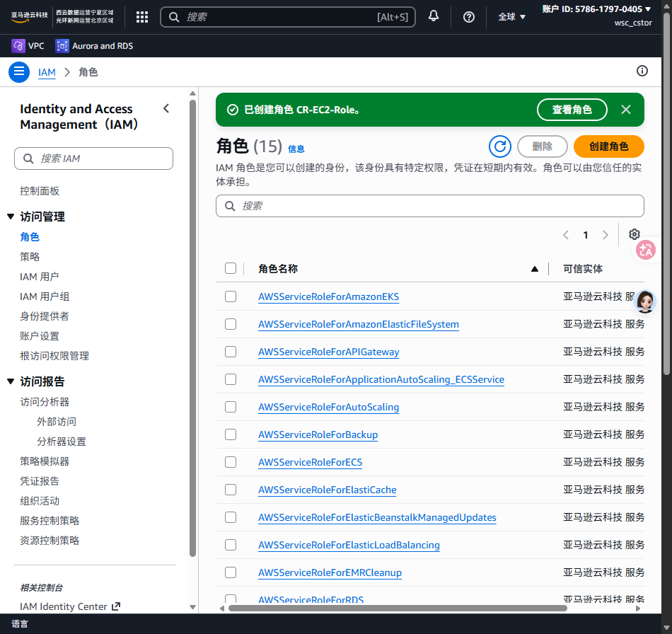Check AWSServiceRoleForApplicationAutoScaling_ECSService row
This screenshot has height=634, width=672.
click(x=231, y=379)
